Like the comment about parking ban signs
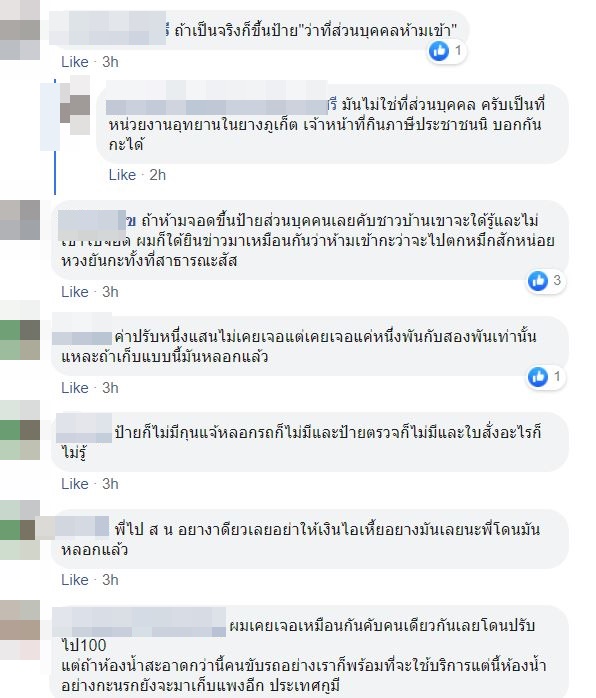This screenshot has width=596, height=698. point(75,292)
